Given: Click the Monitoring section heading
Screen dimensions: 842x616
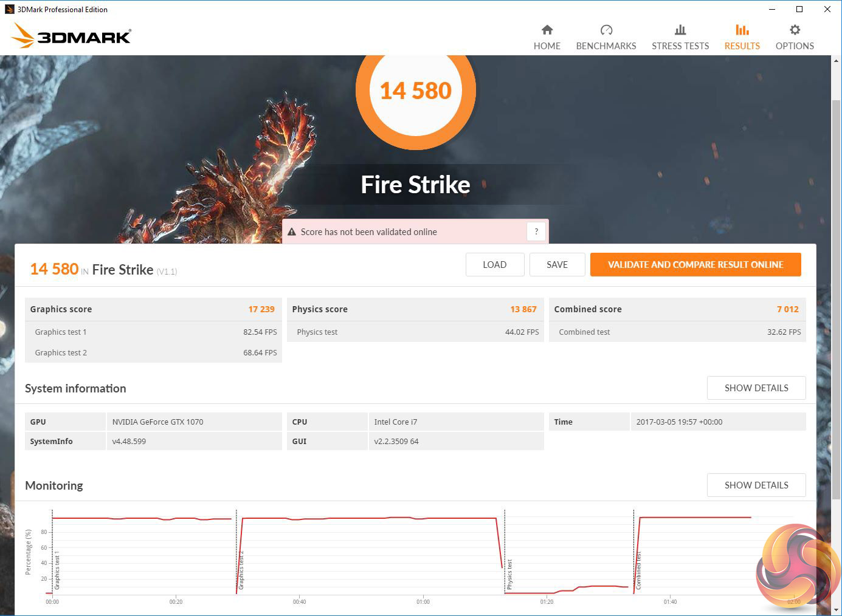Looking at the screenshot, I should pyautogui.click(x=54, y=486).
